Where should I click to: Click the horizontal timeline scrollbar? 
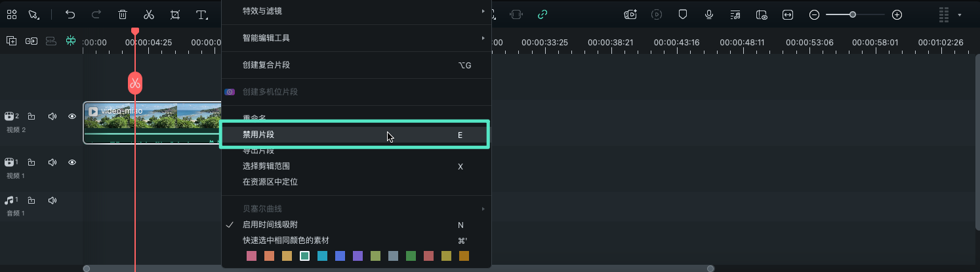coord(399,268)
